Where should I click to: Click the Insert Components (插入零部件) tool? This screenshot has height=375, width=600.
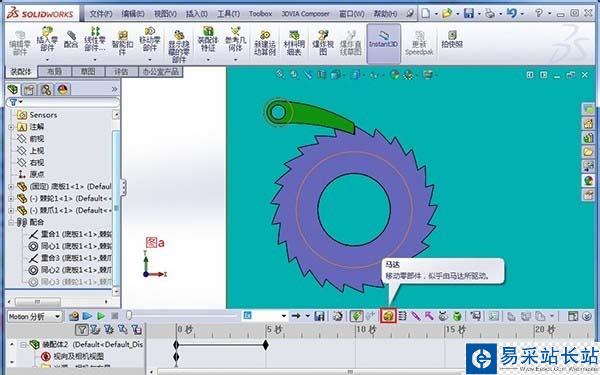(47, 40)
